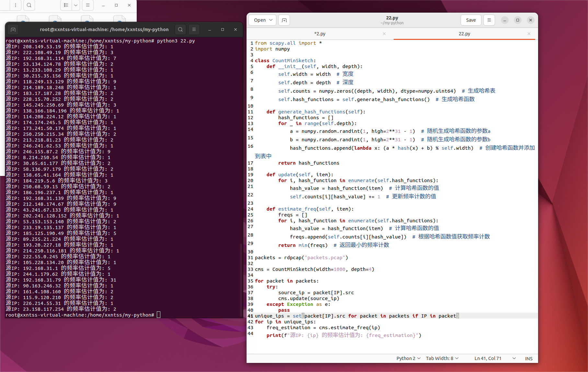Close the text editor window
Image resolution: width=588 pixels, height=372 pixels.
[531, 20]
